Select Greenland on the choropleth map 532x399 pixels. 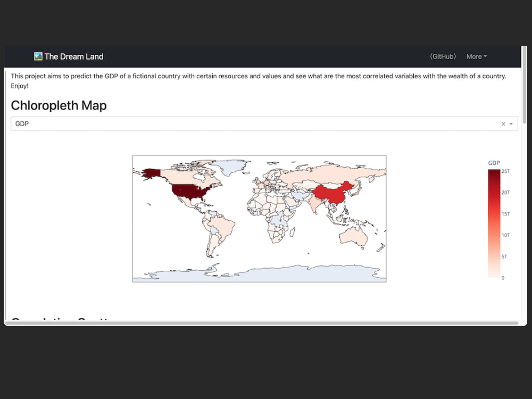(229, 166)
